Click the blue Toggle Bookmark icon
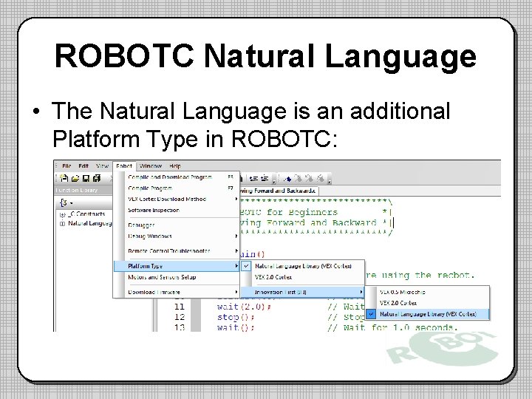Screen dimensions: 532x399 287,179
